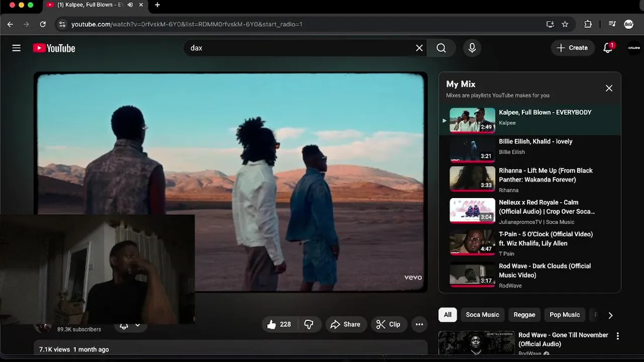The image size is (644, 362).
Task: Open more actions ellipsis under video
Action: 419,324
